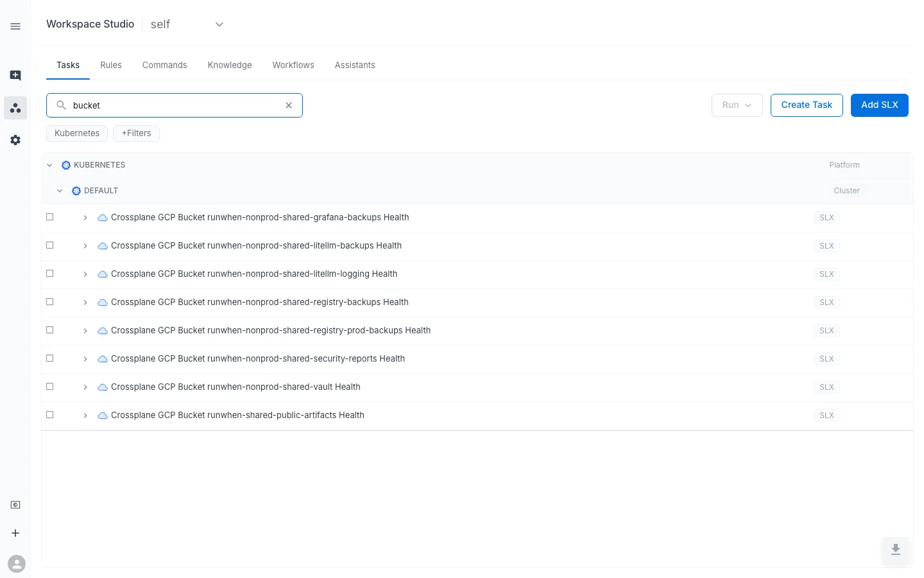
Task: Click the Cluster label on DEFAULT row
Action: [847, 191]
